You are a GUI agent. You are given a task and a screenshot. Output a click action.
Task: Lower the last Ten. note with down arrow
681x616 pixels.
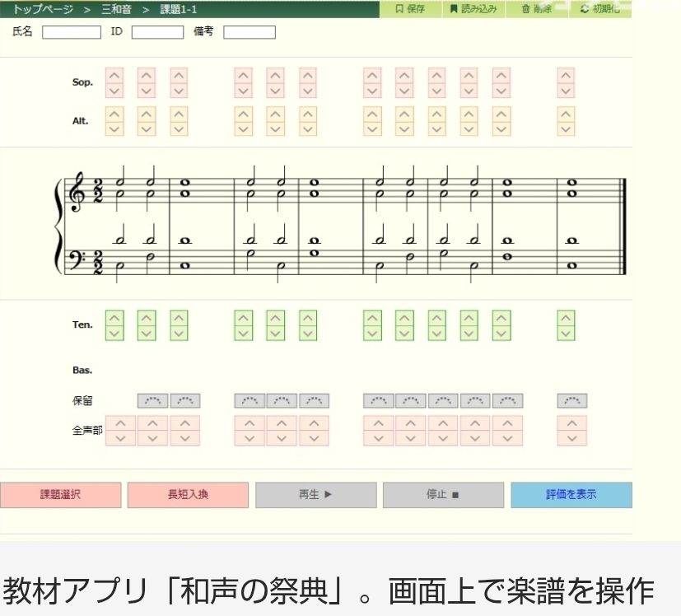(x=566, y=333)
